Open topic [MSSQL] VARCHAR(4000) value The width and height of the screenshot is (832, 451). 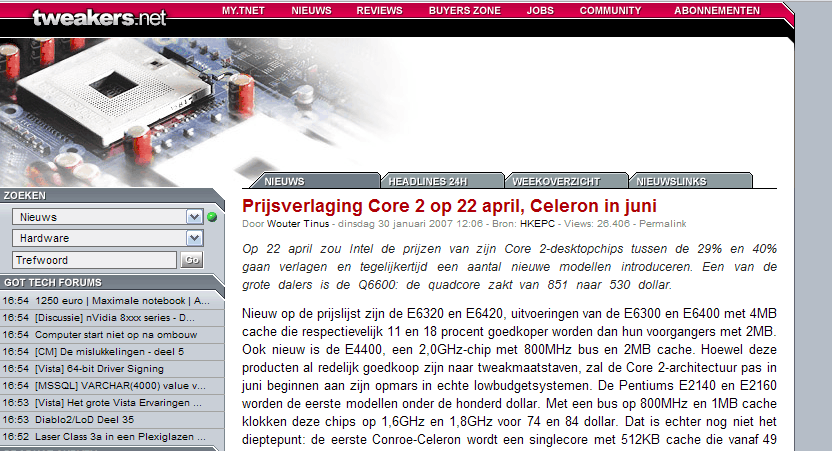tap(120, 386)
